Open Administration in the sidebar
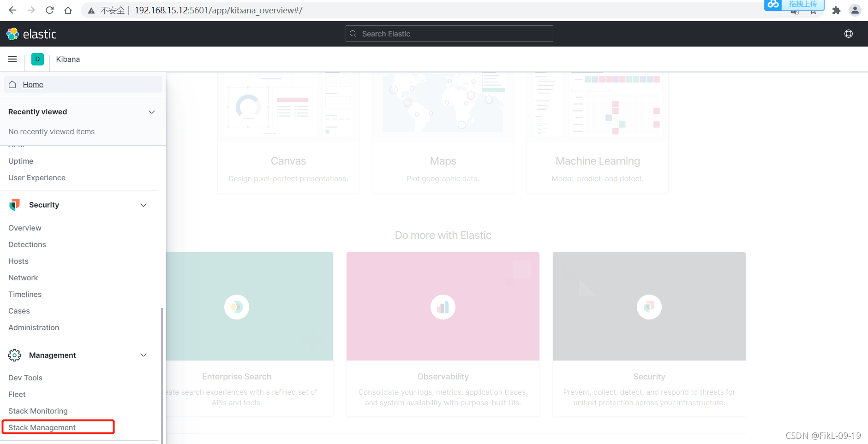Viewport: 868px width, 444px height. (x=34, y=327)
